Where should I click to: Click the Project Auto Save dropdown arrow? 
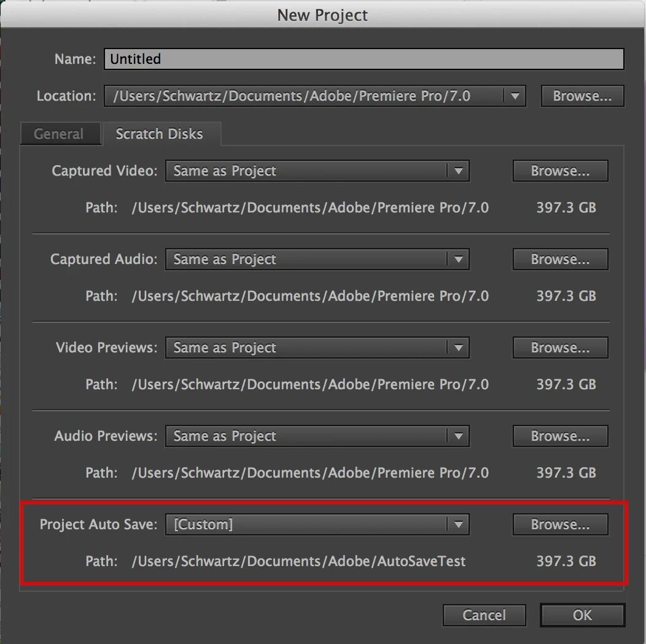(x=458, y=524)
